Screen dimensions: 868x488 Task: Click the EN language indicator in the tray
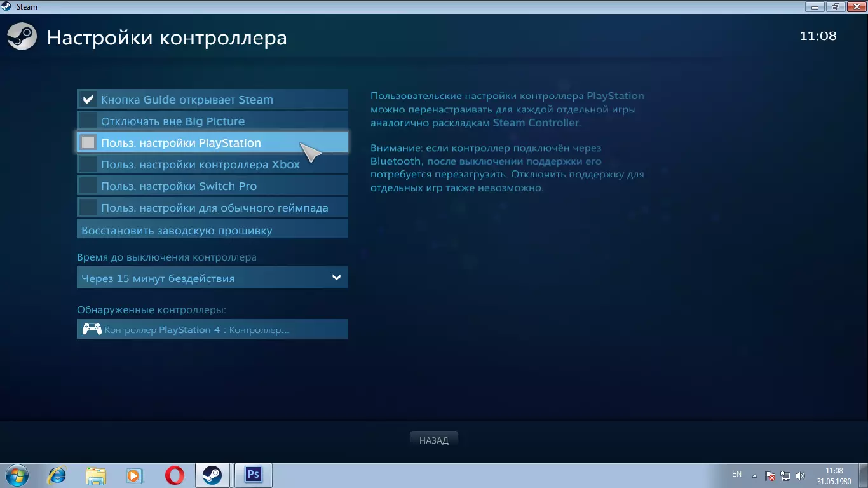tap(737, 474)
